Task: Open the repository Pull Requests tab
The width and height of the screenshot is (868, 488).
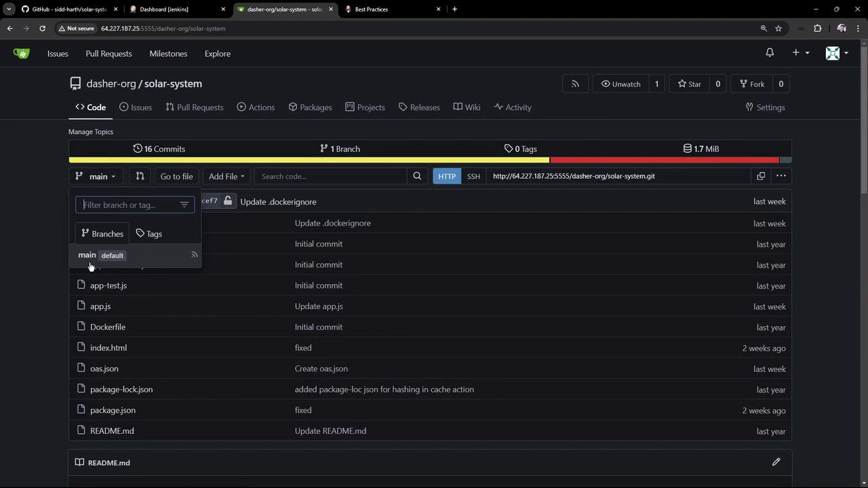Action: pyautogui.click(x=195, y=107)
